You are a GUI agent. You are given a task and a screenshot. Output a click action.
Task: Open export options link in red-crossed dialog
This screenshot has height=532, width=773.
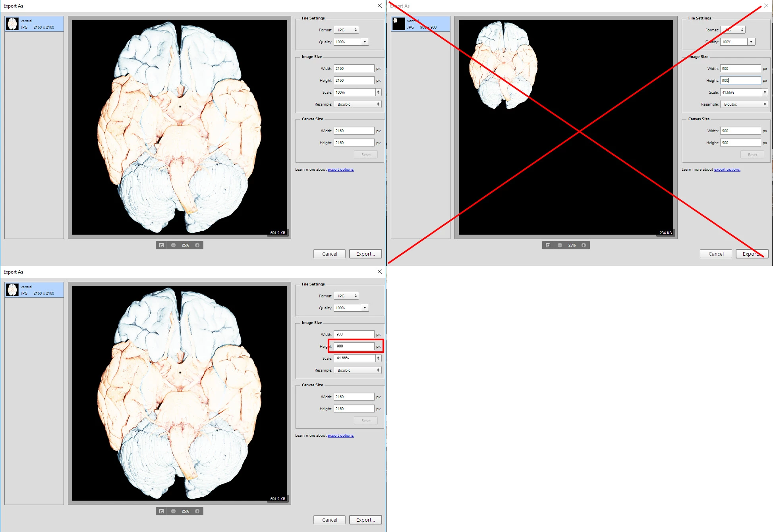click(727, 170)
